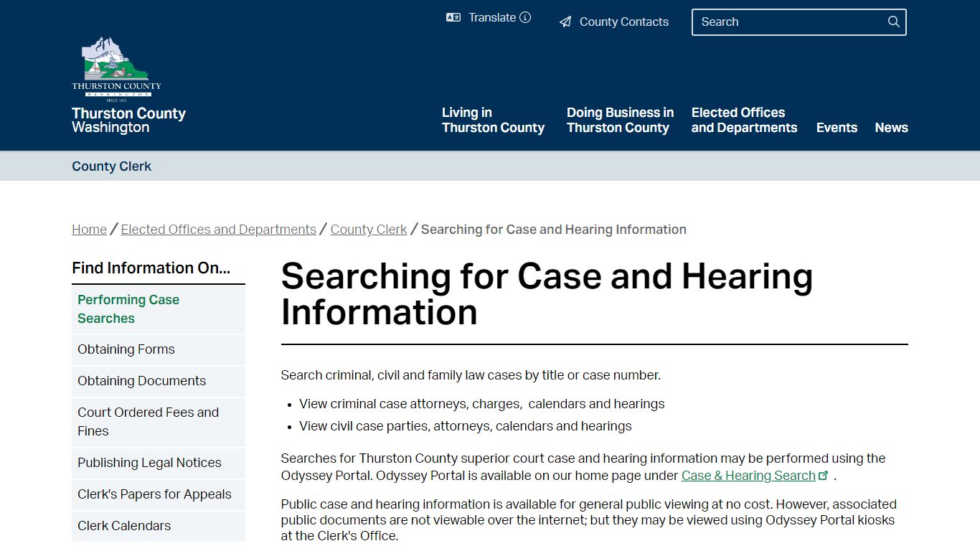This screenshot has width=980, height=551.
Task: Click the magnifying glass search icon
Action: pos(893,22)
